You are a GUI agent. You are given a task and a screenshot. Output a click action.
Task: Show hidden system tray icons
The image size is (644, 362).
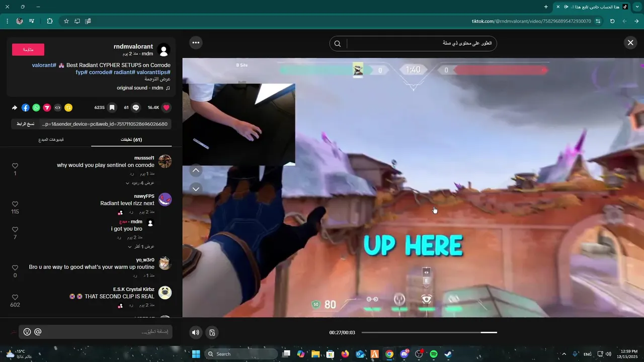click(x=563, y=354)
